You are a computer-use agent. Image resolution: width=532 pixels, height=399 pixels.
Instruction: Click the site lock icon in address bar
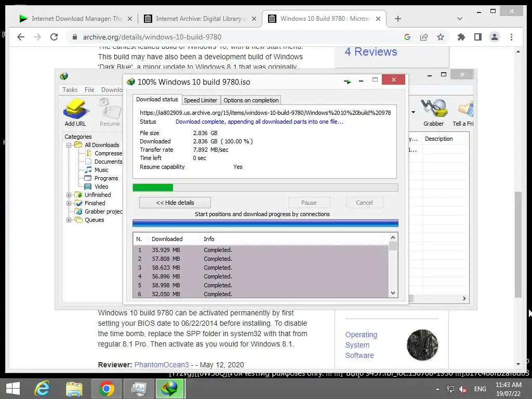coord(75,37)
